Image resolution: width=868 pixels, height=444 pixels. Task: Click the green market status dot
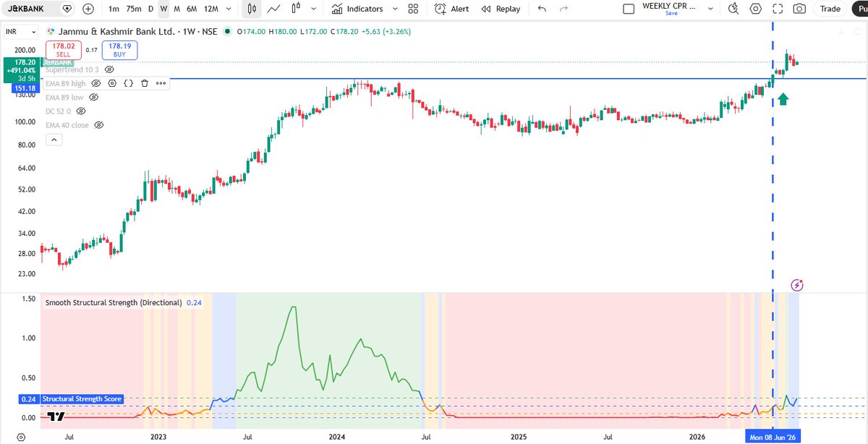(x=228, y=33)
